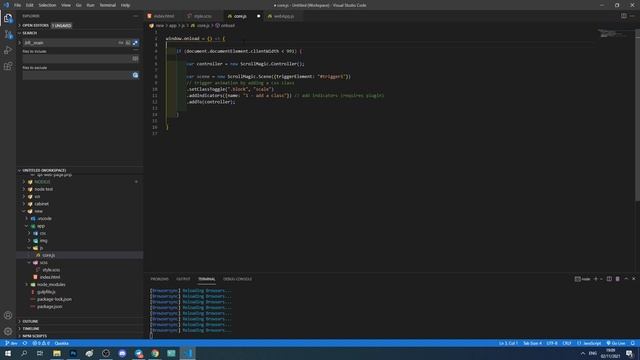Open editor More Actions ellipsis
Image resolution: width=640 pixels, height=360 pixels.
click(632, 16)
